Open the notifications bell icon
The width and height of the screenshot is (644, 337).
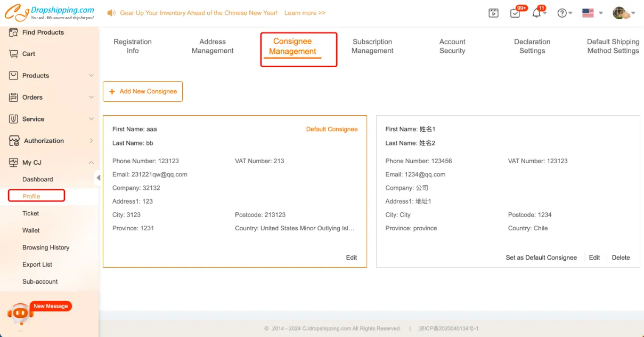(536, 13)
